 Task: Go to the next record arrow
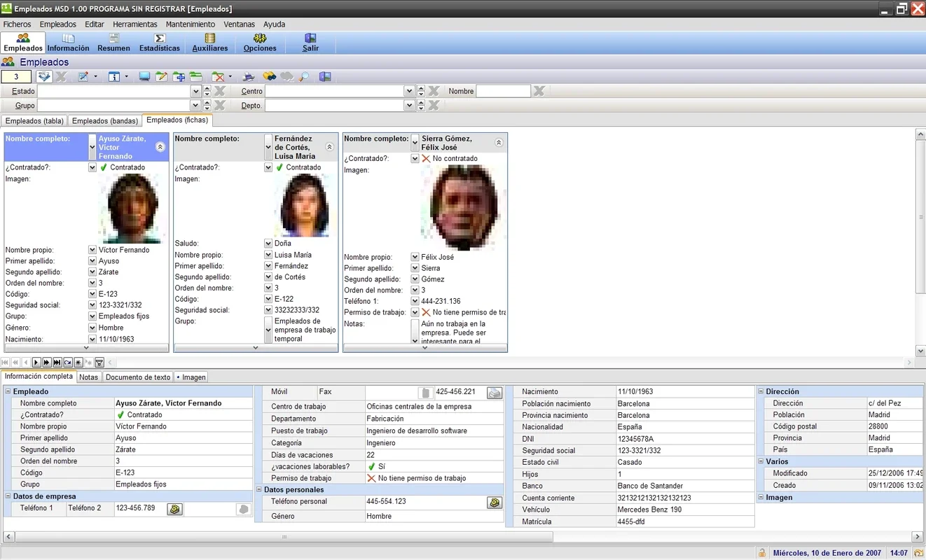(36, 363)
